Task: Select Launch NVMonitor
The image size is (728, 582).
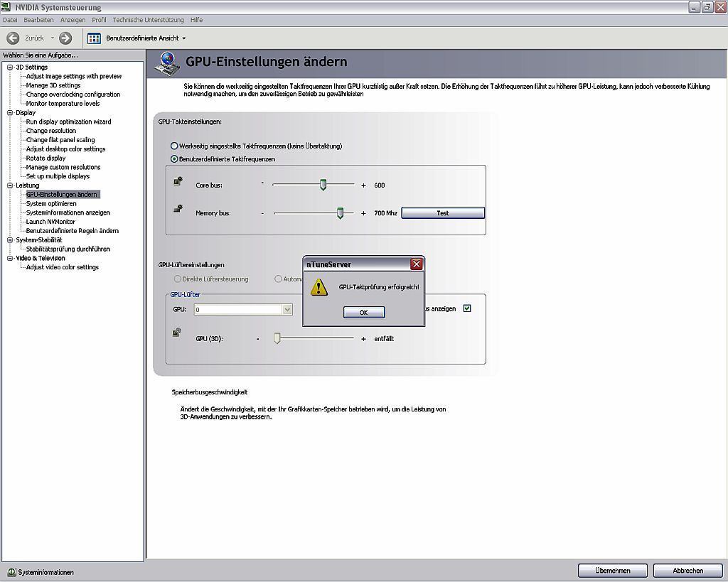Action: (x=50, y=222)
